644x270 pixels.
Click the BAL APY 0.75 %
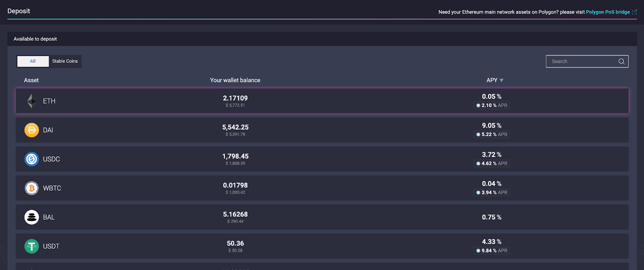[x=491, y=217]
